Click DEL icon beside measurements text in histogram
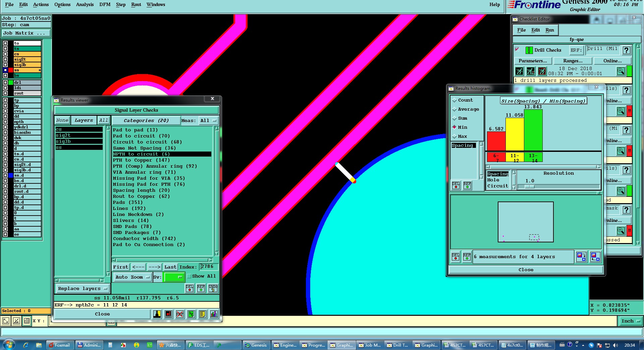 pyautogui.click(x=455, y=257)
